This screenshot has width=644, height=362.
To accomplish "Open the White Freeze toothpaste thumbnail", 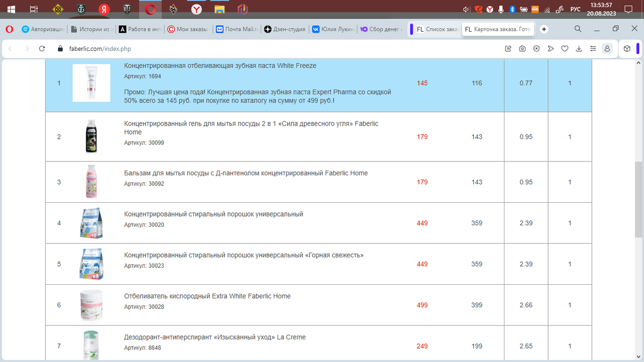I will tap(91, 83).
